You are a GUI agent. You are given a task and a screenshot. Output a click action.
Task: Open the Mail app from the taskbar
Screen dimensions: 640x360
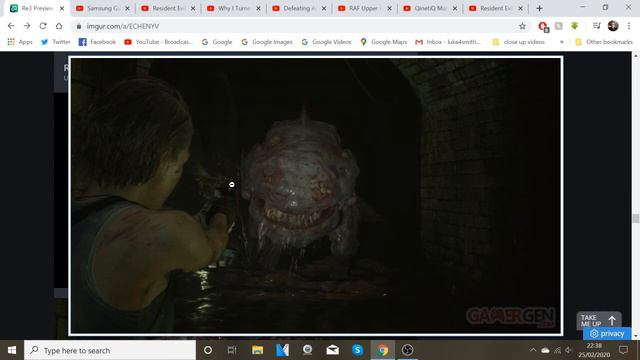point(333,350)
